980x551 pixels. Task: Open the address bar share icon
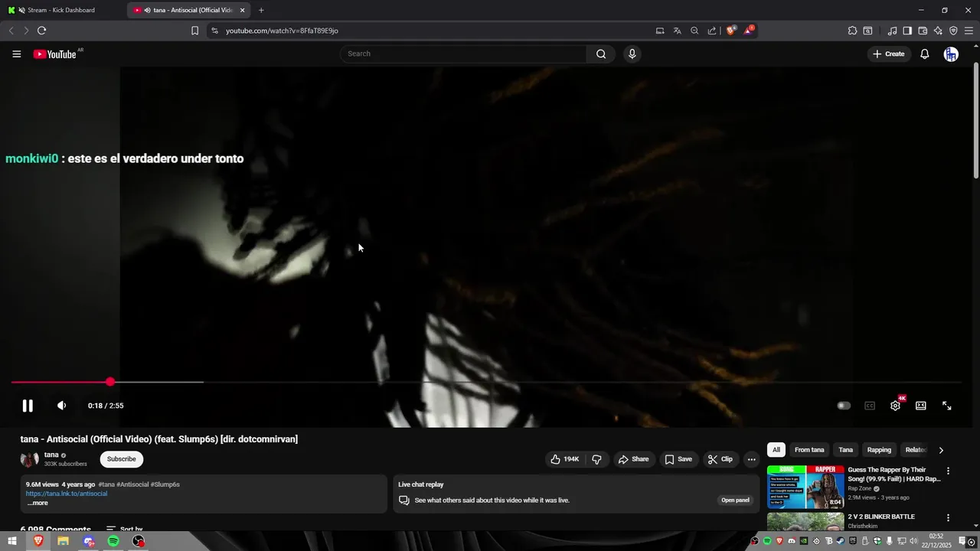tap(712, 31)
